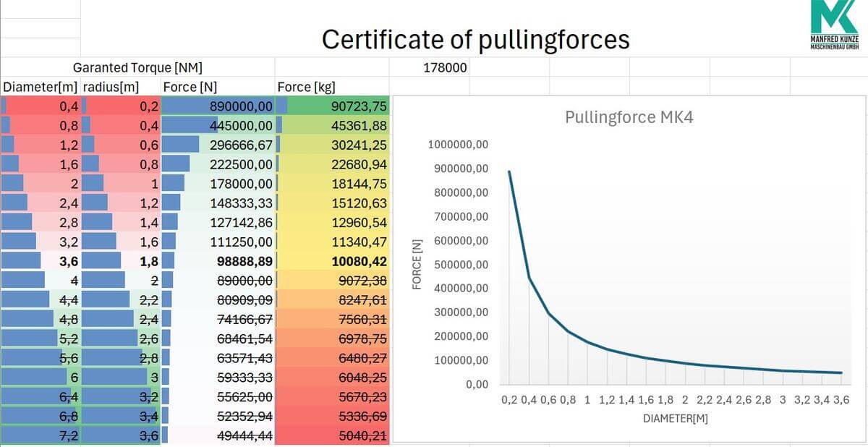Select the 1000000,00 axis label on chart
Image resolution: width=868 pixels, height=447 pixels.
tap(458, 145)
